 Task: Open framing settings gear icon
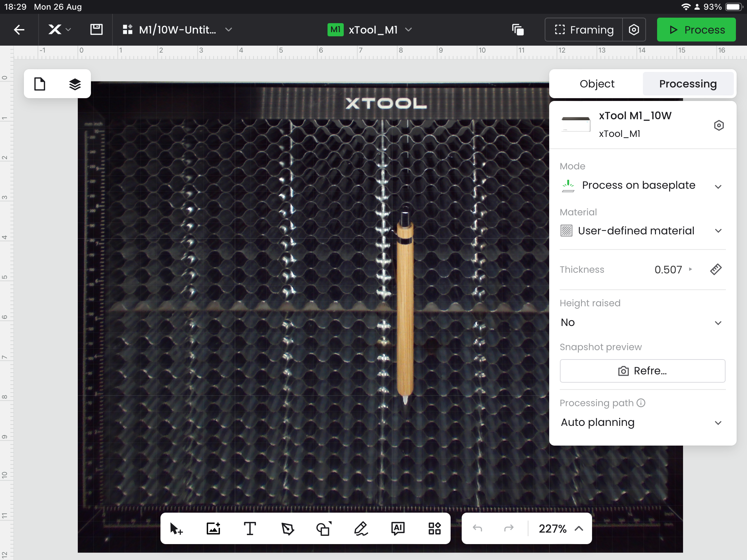634,30
